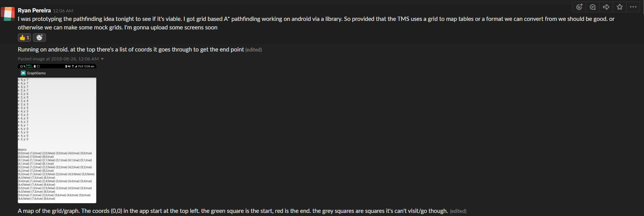The width and height of the screenshot is (644, 216).
Task: Share this message using the arrow icon
Action: 606,7
